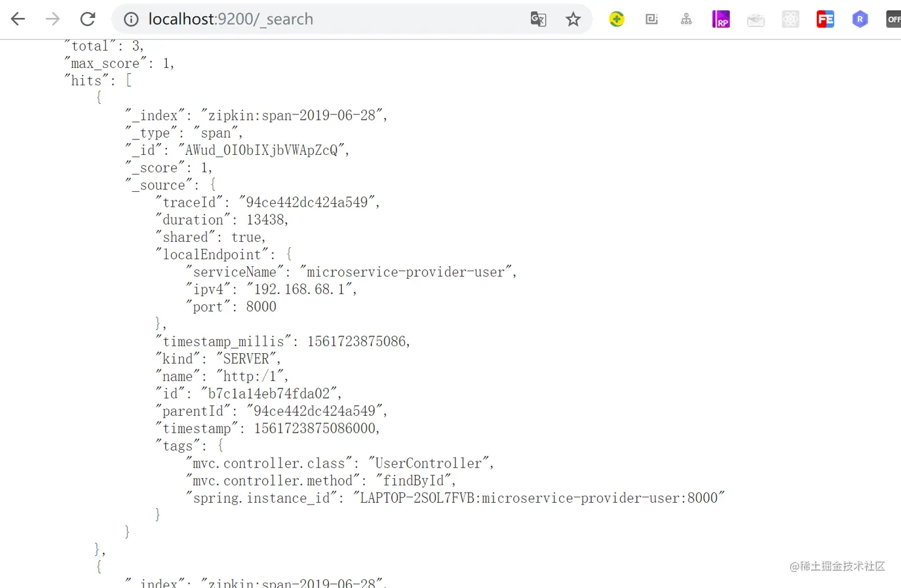Select the _id value AWud_OIObIXjbVWApZcQ
Viewport: 901px width, 588px height.
(261, 150)
